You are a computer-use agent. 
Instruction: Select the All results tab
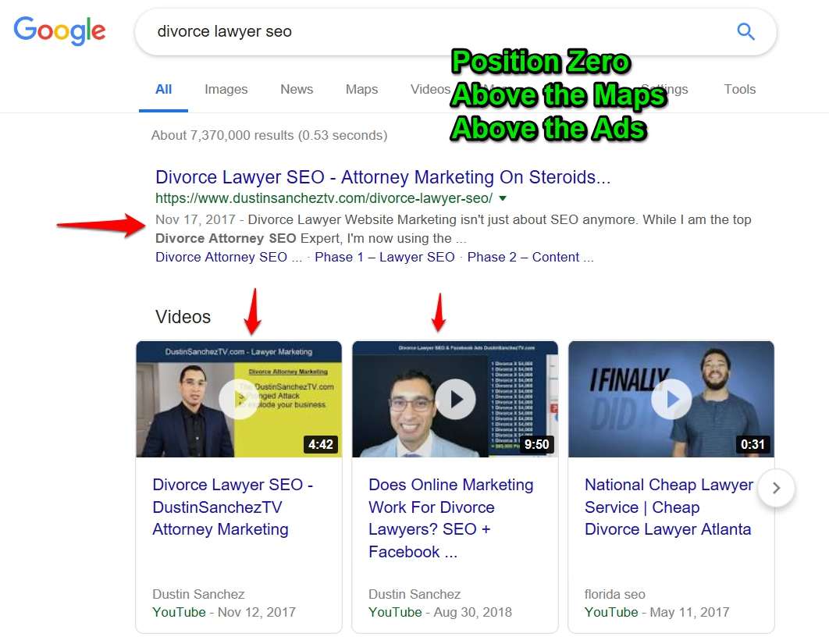(x=163, y=89)
